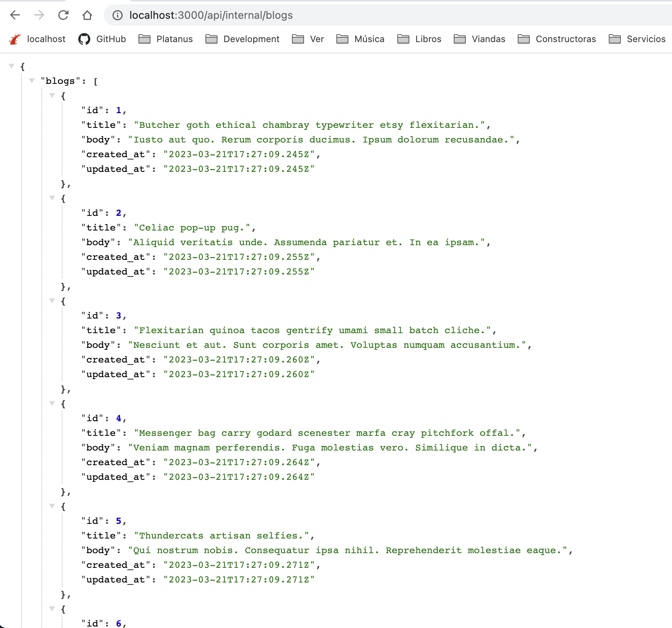Click body text "Veniam magnam perferendis. Fuga molestias vero..."

330,447
